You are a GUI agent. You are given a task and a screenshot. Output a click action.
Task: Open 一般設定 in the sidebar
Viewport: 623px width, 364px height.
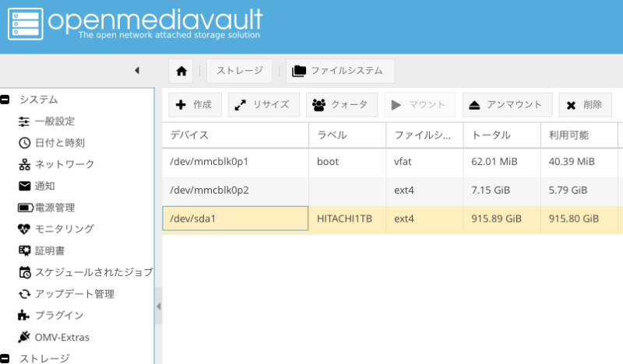tap(47, 121)
